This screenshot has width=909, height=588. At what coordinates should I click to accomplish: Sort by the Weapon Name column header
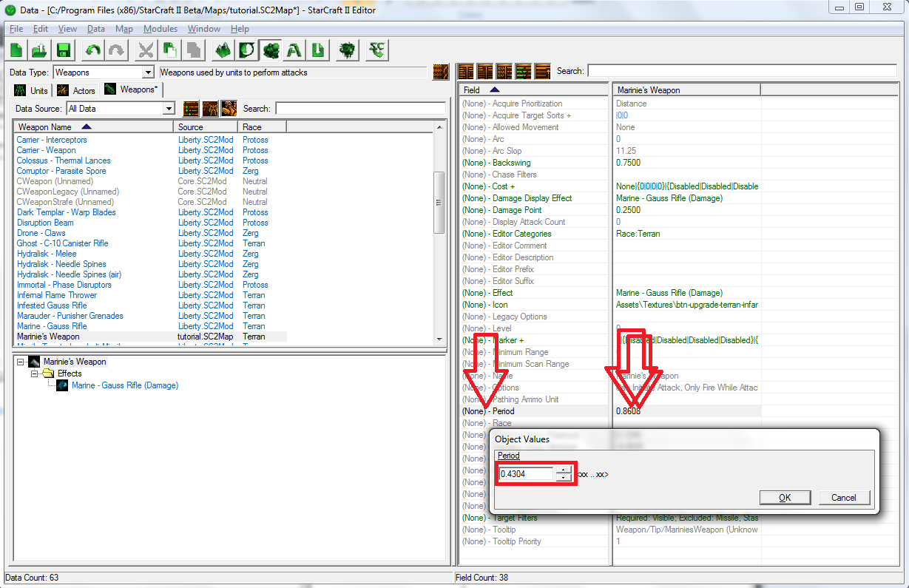pyautogui.click(x=94, y=127)
